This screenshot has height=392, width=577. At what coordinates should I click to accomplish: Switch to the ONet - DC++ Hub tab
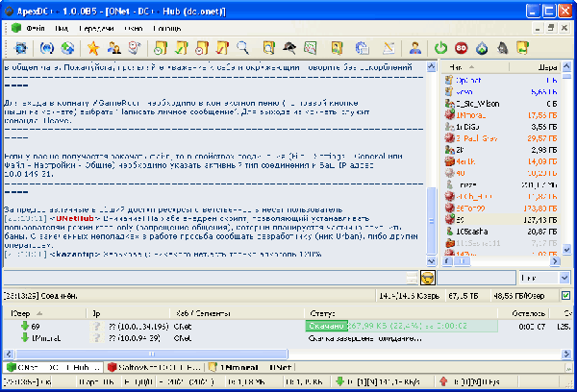click(54, 367)
